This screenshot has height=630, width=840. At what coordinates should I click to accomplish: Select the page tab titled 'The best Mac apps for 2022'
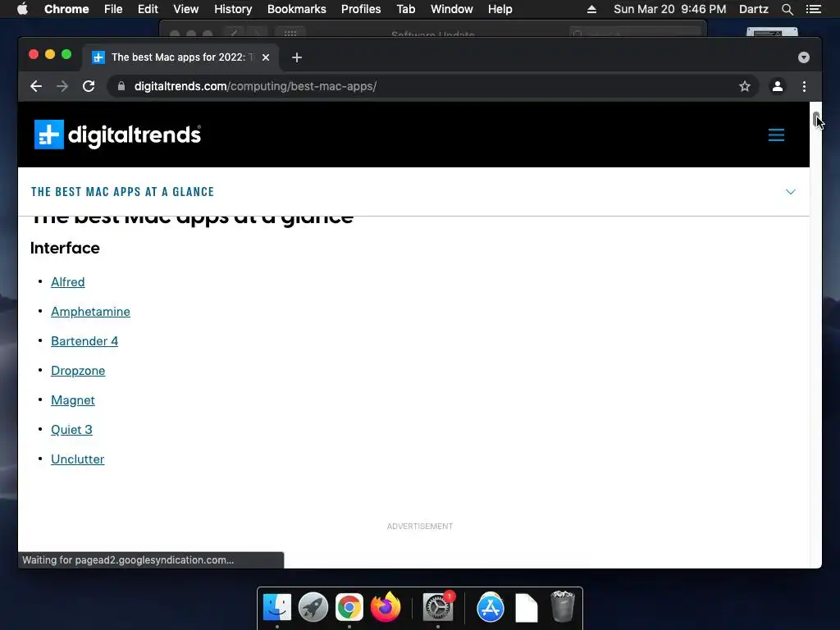[x=180, y=57]
